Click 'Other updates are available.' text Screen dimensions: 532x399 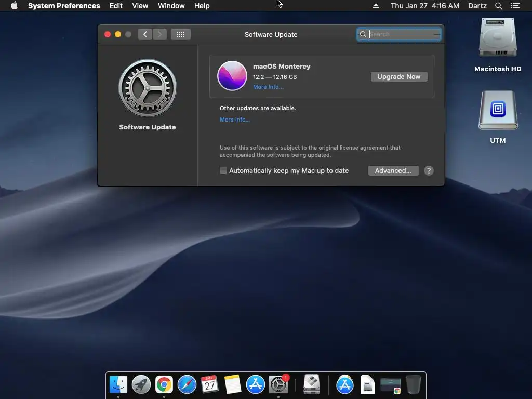coord(258,108)
